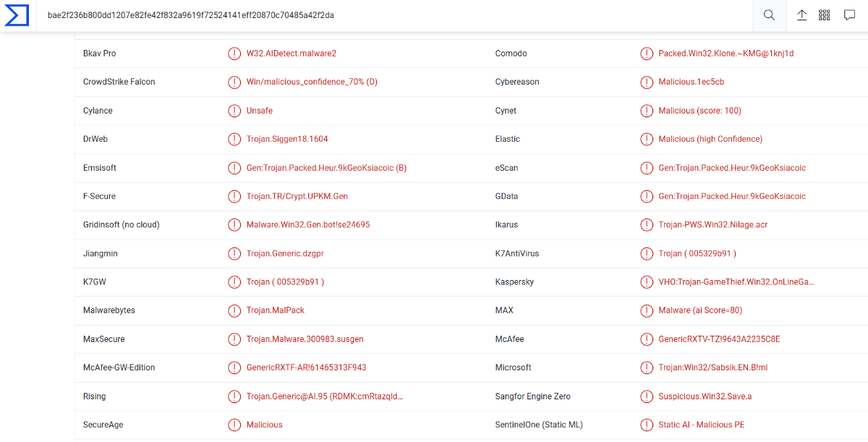Image resolution: width=868 pixels, height=442 pixels.
Task: Click the McAfee-GW-Edition vendor label
Action: coord(119,367)
